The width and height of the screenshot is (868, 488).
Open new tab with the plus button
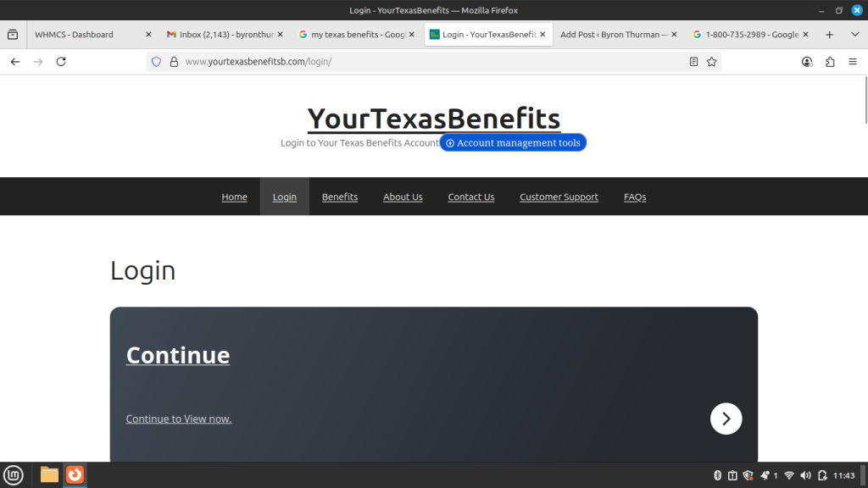pos(830,35)
